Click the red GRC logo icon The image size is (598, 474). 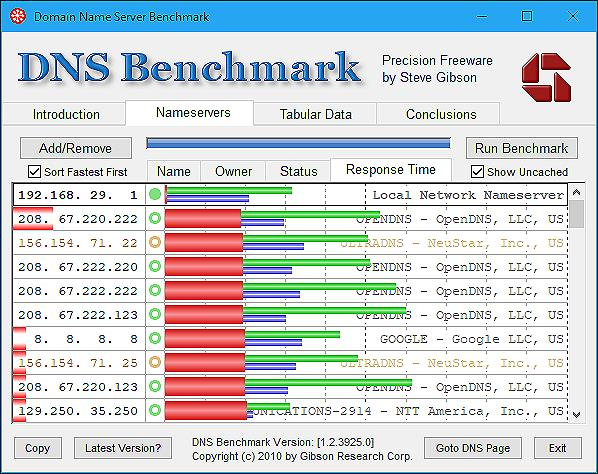point(546,77)
